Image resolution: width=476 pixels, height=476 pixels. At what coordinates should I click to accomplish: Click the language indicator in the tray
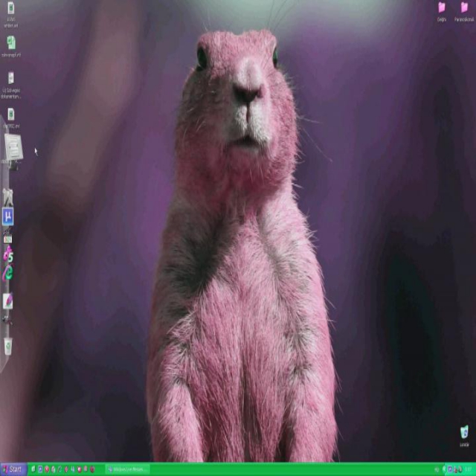point(437,469)
